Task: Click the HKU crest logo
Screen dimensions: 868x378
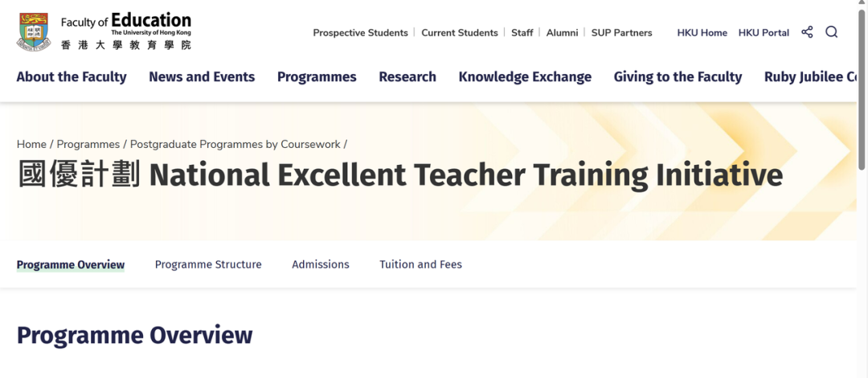Action: point(35,31)
